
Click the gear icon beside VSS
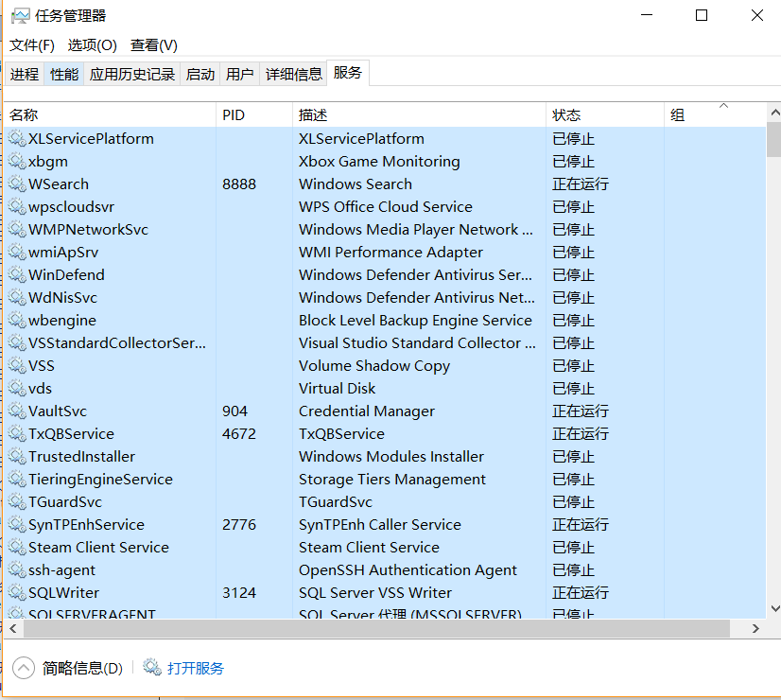(x=17, y=365)
